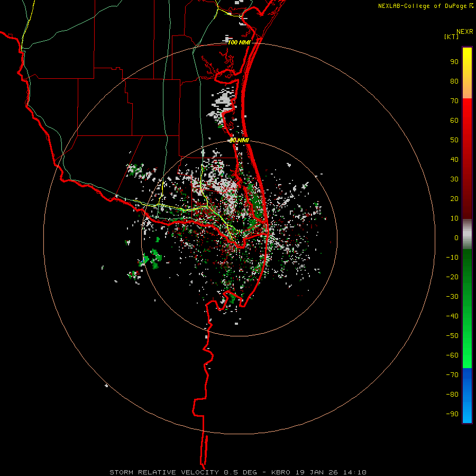Click the -50 value on velocity scale

(452, 336)
